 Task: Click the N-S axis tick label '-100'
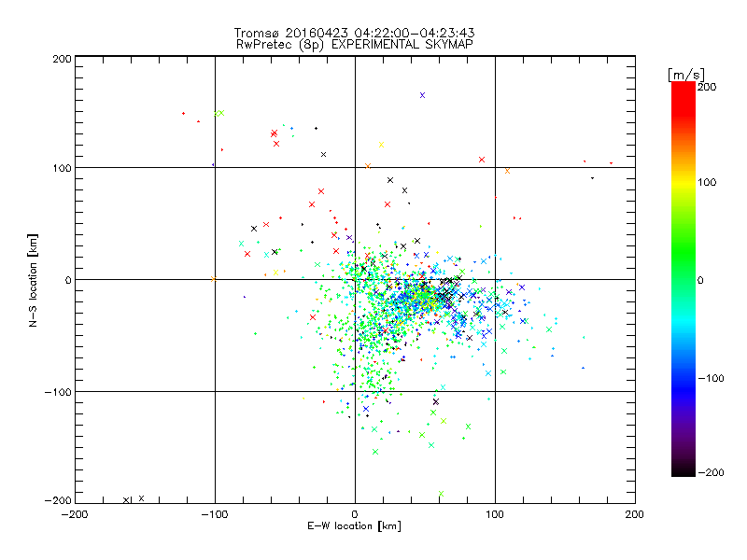tap(58, 392)
